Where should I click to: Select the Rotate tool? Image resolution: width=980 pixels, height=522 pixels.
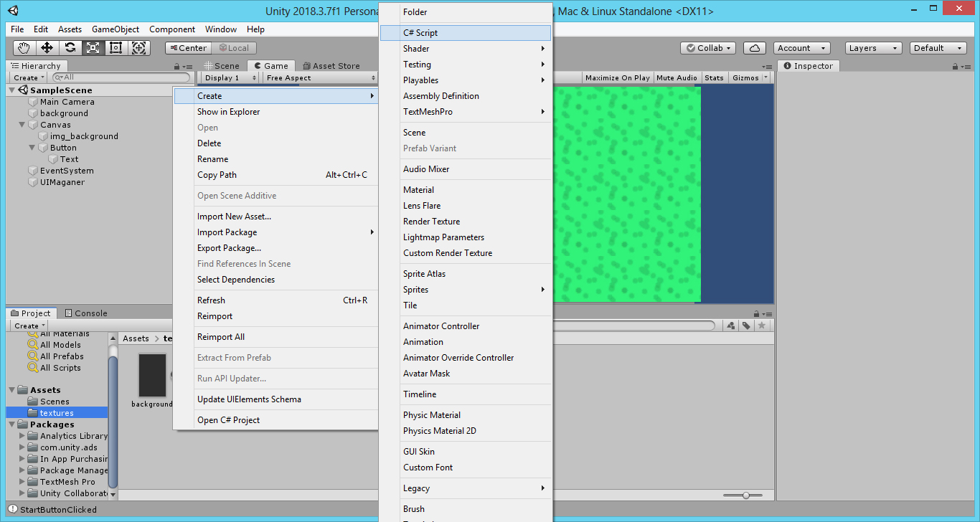(70, 47)
